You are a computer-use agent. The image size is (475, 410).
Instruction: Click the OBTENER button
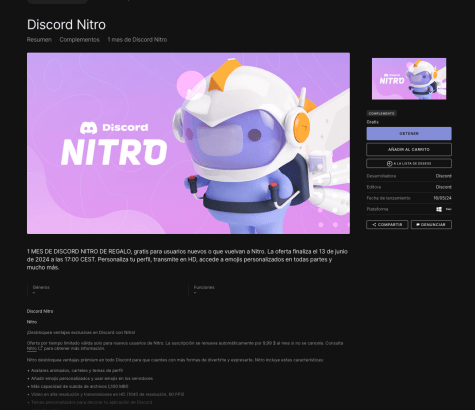click(409, 133)
